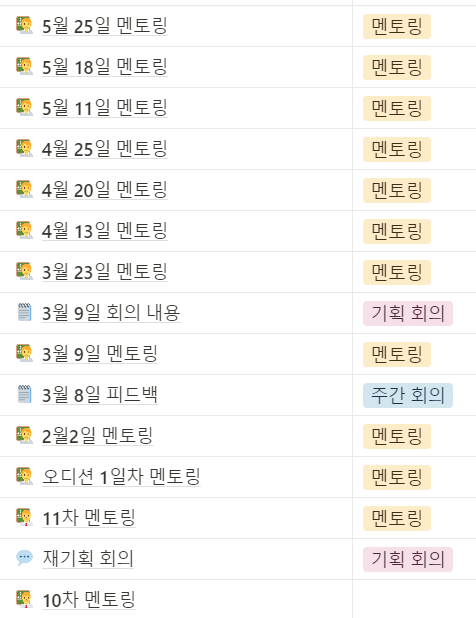476x618 pixels.
Task: Select the pink 기획 회의 tag on 3월 9일 회의 내용 row
Action: point(408,313)
